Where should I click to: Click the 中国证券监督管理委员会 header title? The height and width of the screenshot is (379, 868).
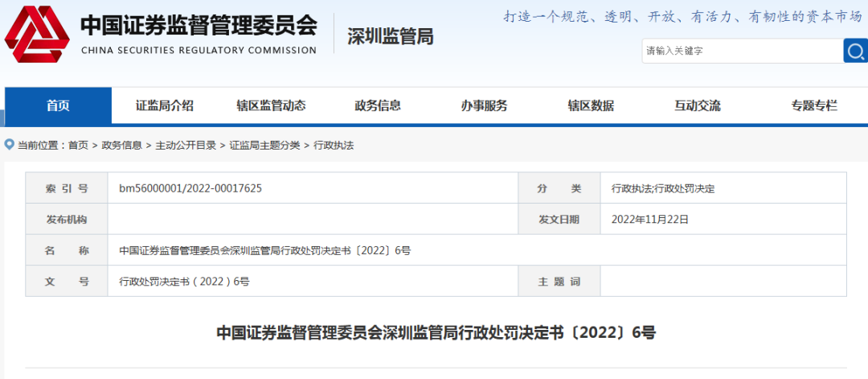tap(199, 26)
